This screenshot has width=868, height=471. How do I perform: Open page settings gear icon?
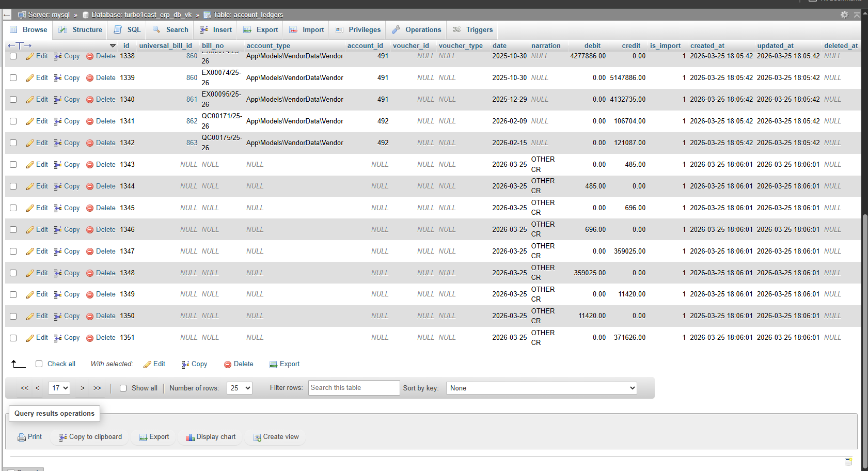(x=844, y=14)
